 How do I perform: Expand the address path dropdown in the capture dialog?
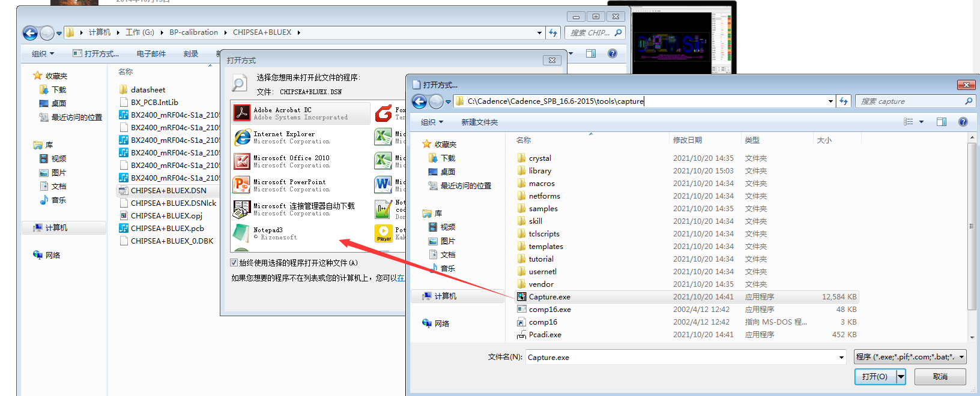coord(830,101)
